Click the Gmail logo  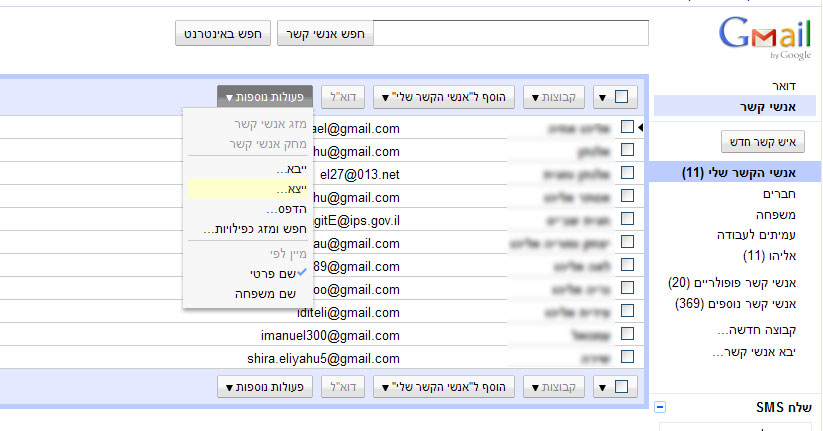pos(765,38)
